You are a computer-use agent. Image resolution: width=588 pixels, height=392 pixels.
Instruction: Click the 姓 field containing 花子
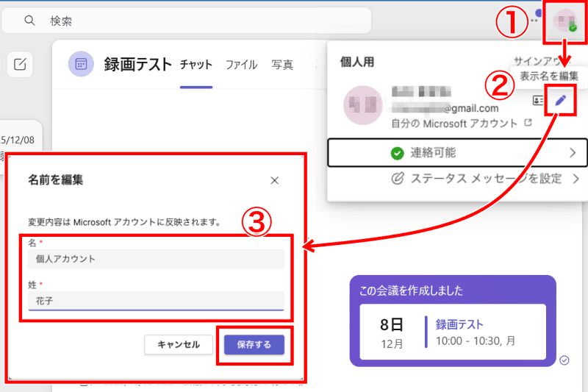point(156,300)
